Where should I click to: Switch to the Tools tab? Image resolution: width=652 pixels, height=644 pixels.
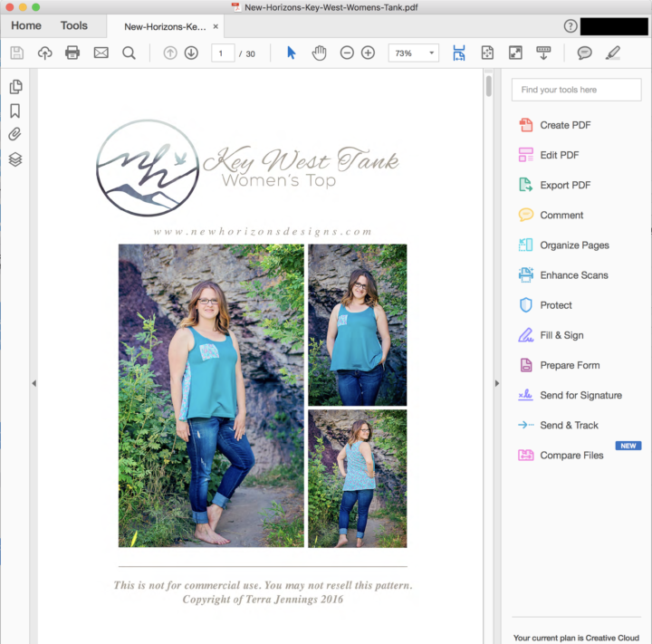point(74,25)
